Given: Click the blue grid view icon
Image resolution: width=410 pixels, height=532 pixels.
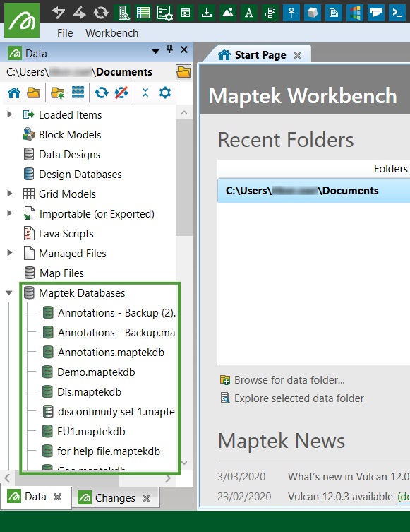Looking at the screenshot, I should (x=78, y=93).
